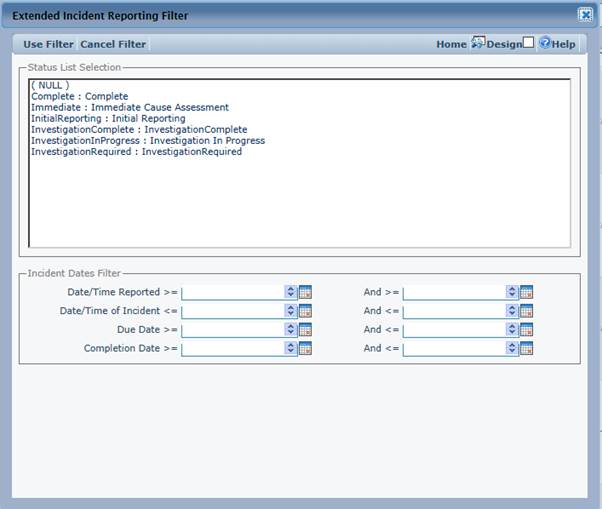Click spinner arrows on Date/Time Reported field
This screenshot has width=602, height=509.
point(291,292)
